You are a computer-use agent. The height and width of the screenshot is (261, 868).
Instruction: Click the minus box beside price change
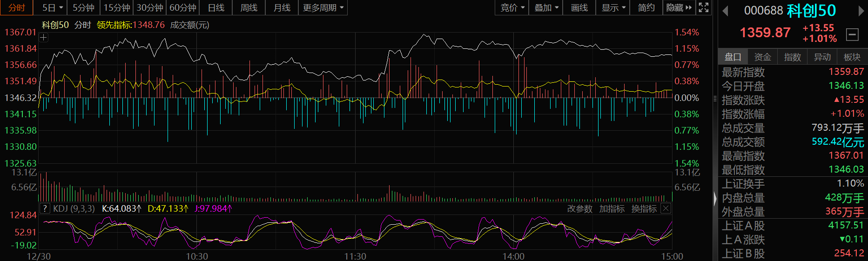pos(852,34)
